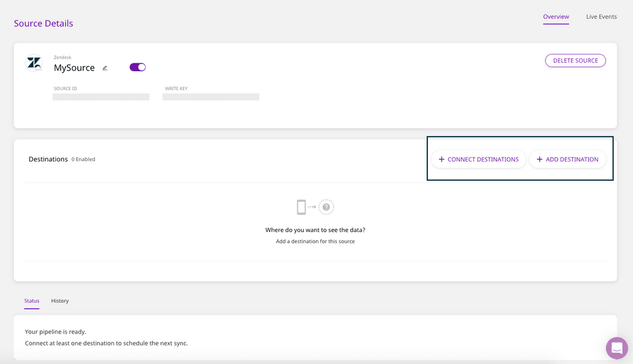Click the "Add a destination for this source" text
The height and width of the screenshot is (364, 633).
(315, 241)
